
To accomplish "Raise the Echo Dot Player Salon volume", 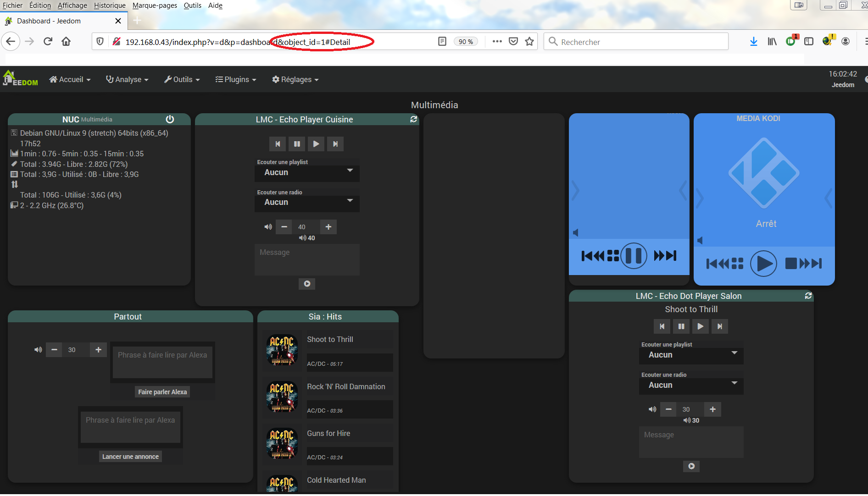I will point(712,409).
